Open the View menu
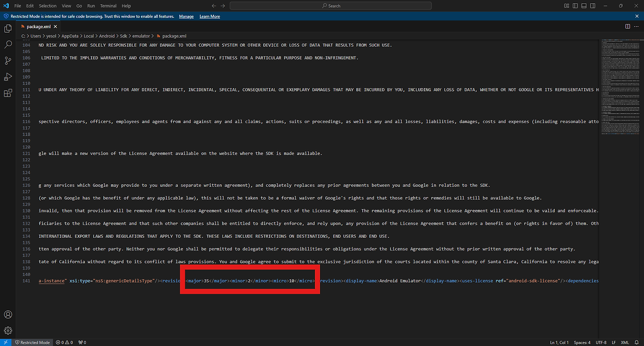Viewport: 644px width, 346px height. 66,6
